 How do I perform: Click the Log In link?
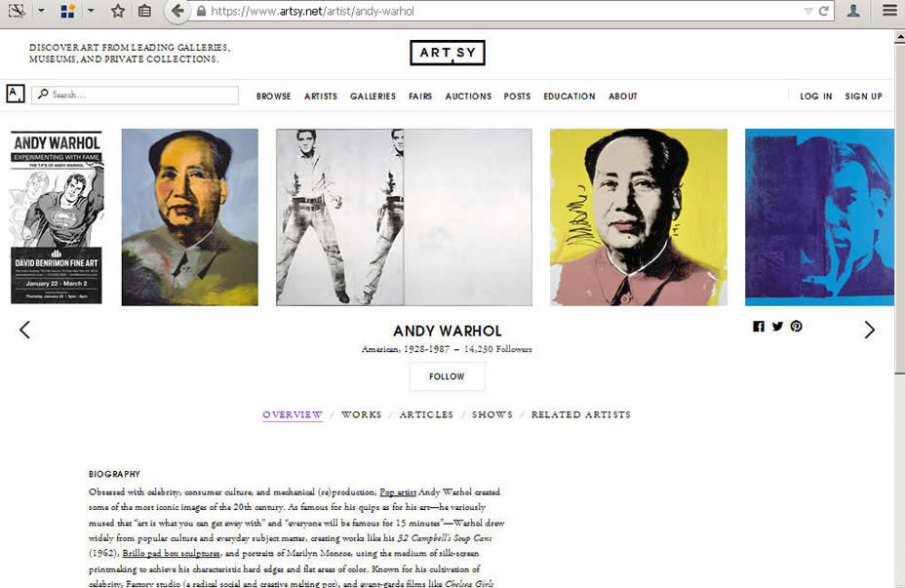pyautogui.click(x=816, y=97)
